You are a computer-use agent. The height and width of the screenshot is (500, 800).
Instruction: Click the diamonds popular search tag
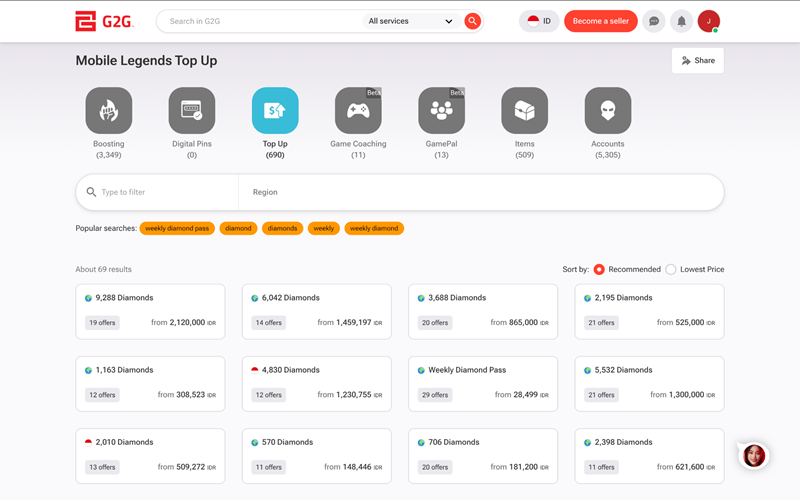click(282, 229)
